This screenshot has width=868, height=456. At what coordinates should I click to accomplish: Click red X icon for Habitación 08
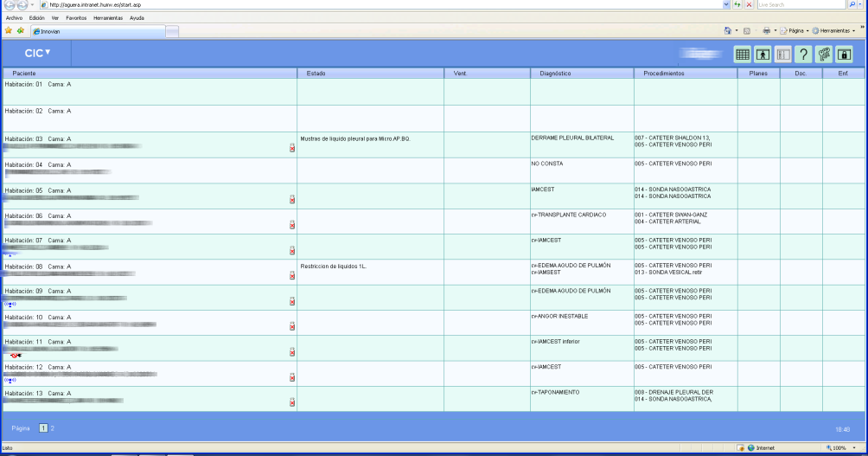click(x=292, y=275)
